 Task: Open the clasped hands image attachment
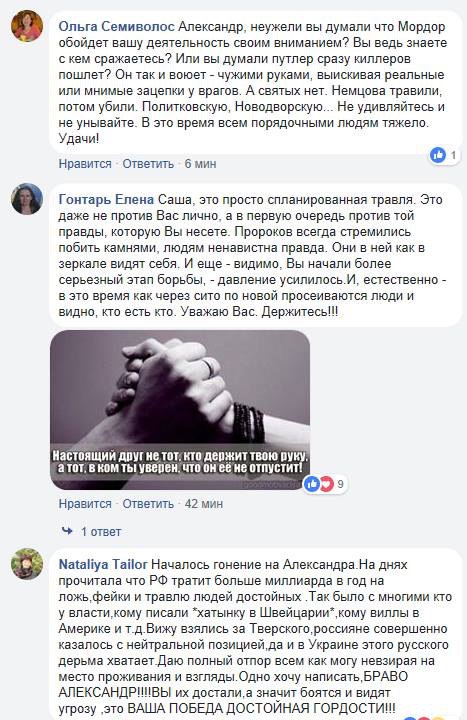pos(180,410)
